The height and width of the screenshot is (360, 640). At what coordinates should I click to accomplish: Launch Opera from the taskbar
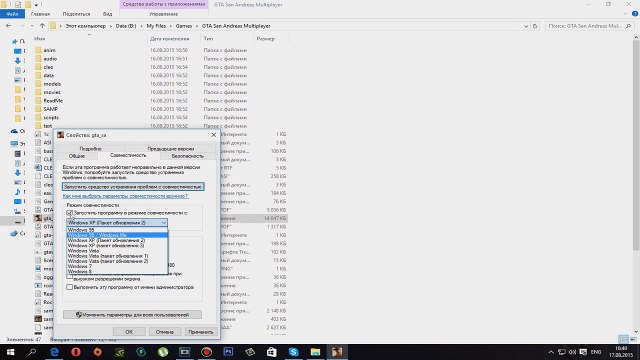pyautogui.click(x=76, y=352)
